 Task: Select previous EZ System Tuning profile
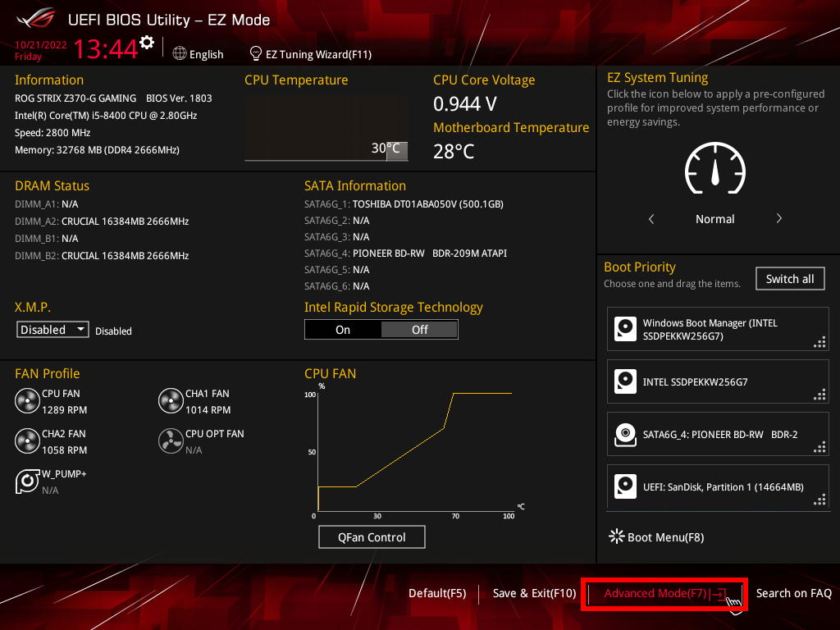(651, 218)
